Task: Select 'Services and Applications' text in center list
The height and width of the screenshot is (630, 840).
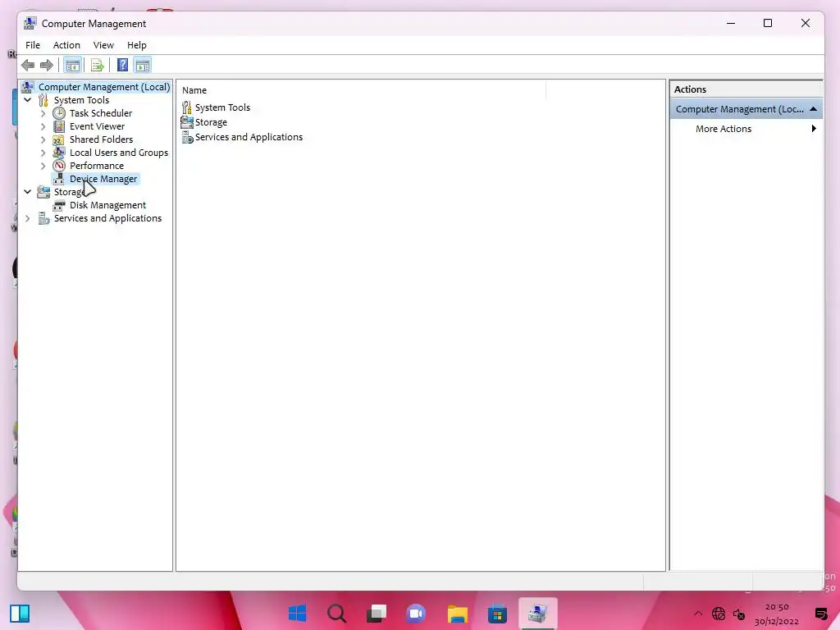Action: [249, 137]
